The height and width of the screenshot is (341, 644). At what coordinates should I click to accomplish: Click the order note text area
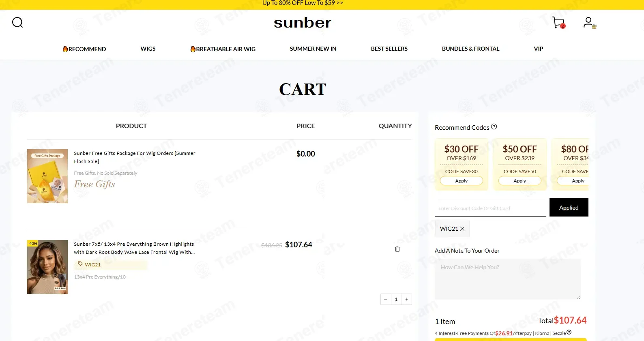tap(508, 279)
